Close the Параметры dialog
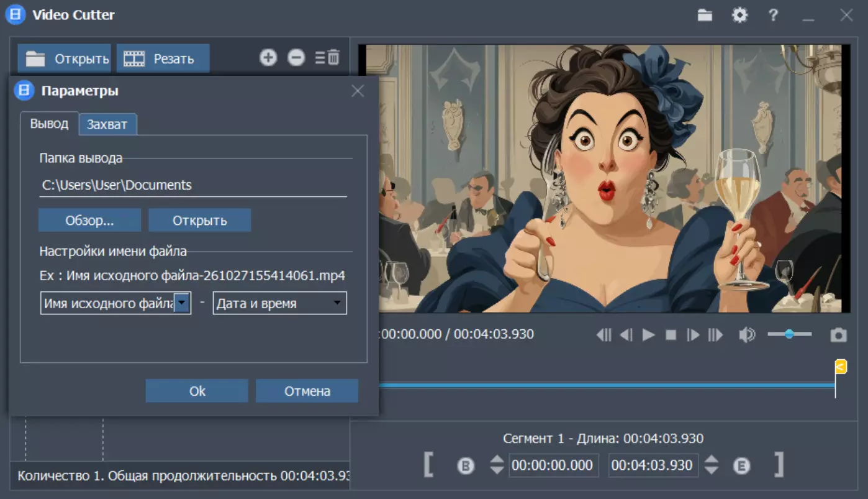 click(x=358, y=91)
